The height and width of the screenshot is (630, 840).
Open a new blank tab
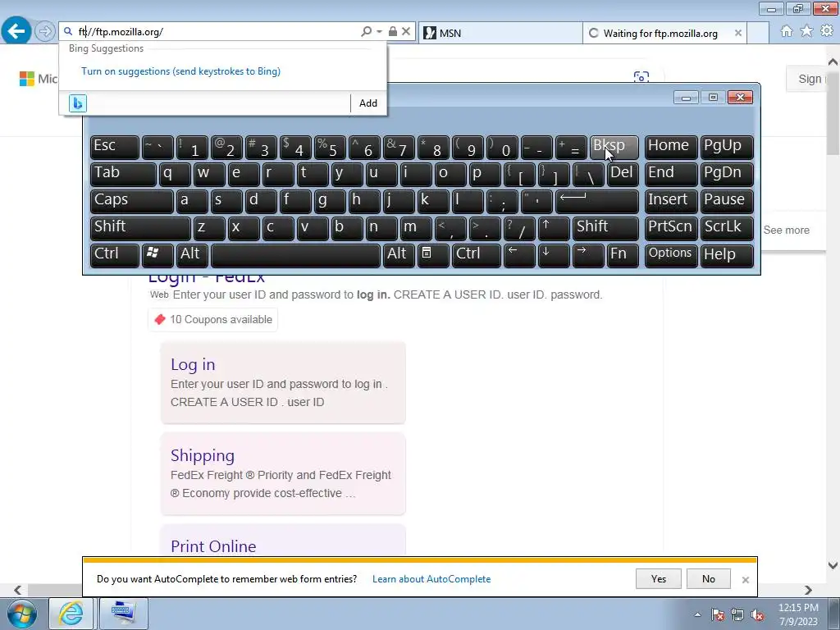pos(758,33)
